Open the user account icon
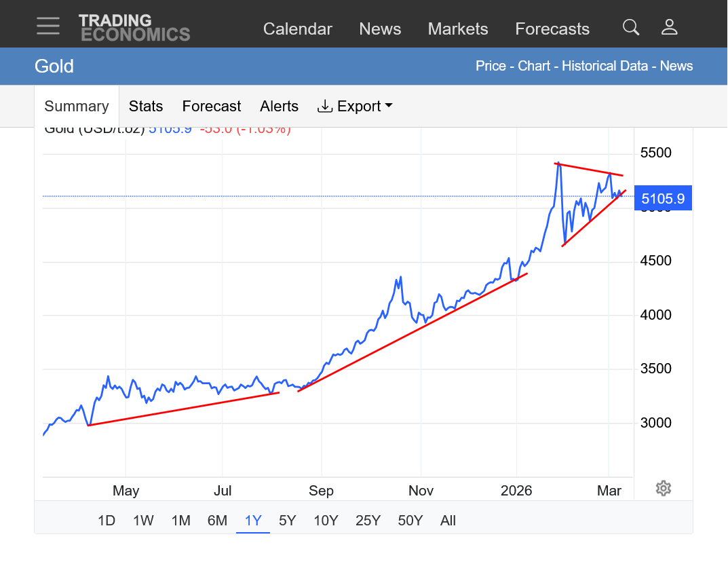 coord(670,27)
